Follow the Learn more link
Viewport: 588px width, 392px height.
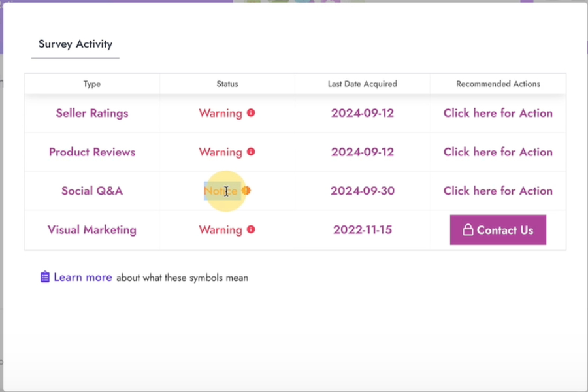83,277
